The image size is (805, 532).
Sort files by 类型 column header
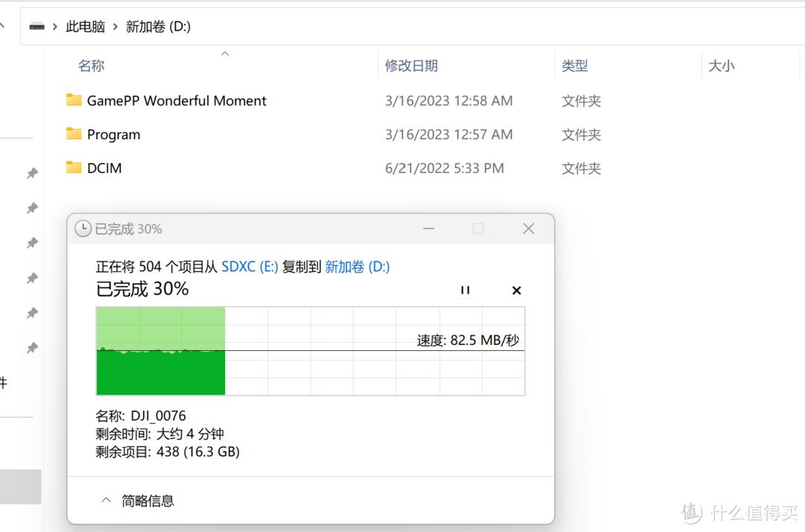click(x=575, y=66)
